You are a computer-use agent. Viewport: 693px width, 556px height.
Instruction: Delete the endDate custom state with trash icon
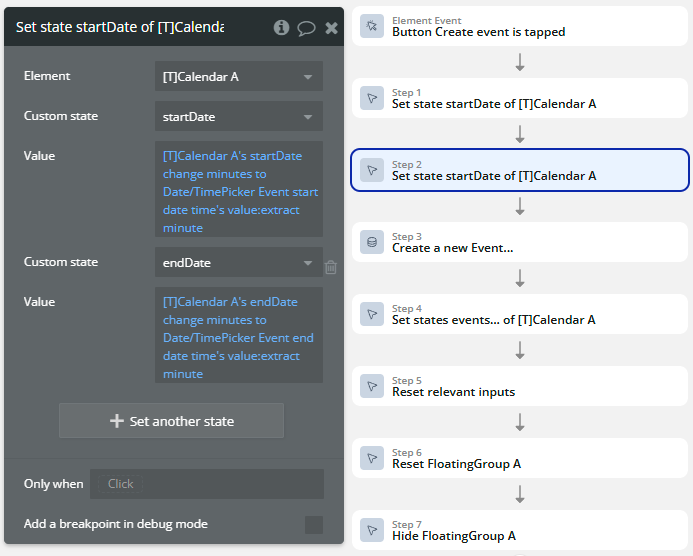(331, 267)
